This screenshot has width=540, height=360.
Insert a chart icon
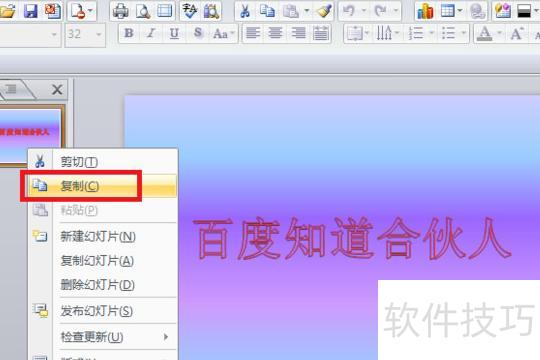(425, 11)
